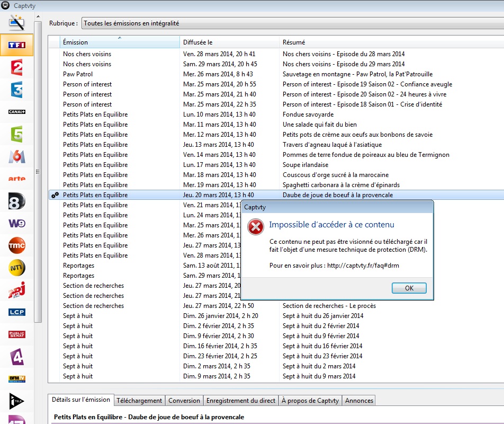Choose the France 5 channel icon
The image size is (504, 424).
click(x=17, y=134)
